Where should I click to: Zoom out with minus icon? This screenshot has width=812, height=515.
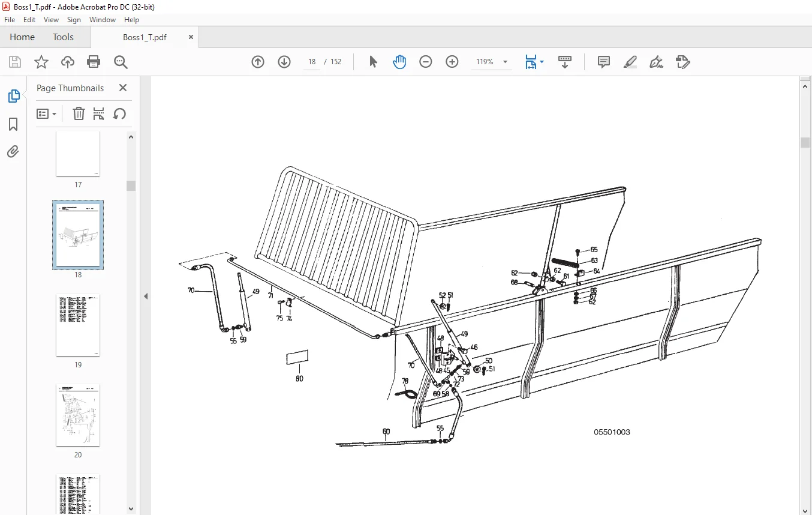(426, 62)
